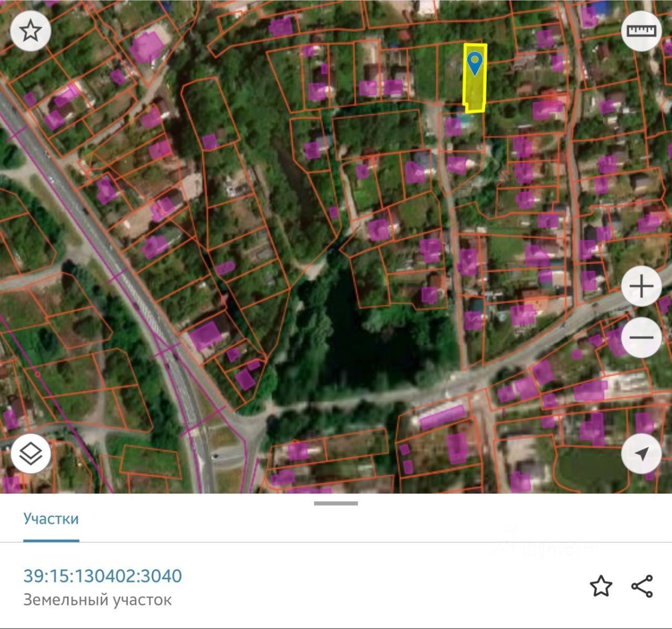Activate the ruler measurement tool
The width and height of the screenshot is (672, 629).
click(642, 31)
